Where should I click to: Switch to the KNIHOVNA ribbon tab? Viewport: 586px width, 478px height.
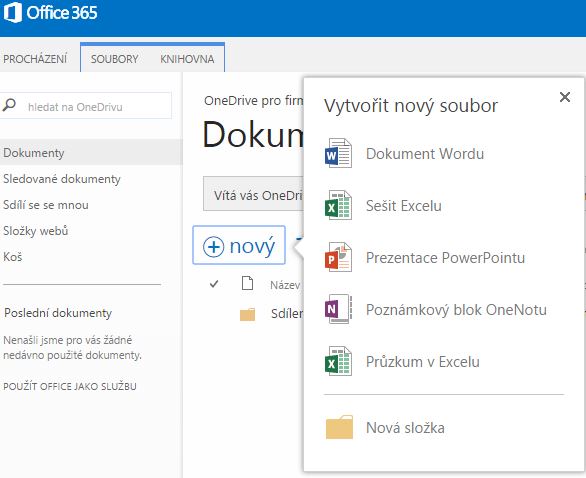[x=187, y=59]
